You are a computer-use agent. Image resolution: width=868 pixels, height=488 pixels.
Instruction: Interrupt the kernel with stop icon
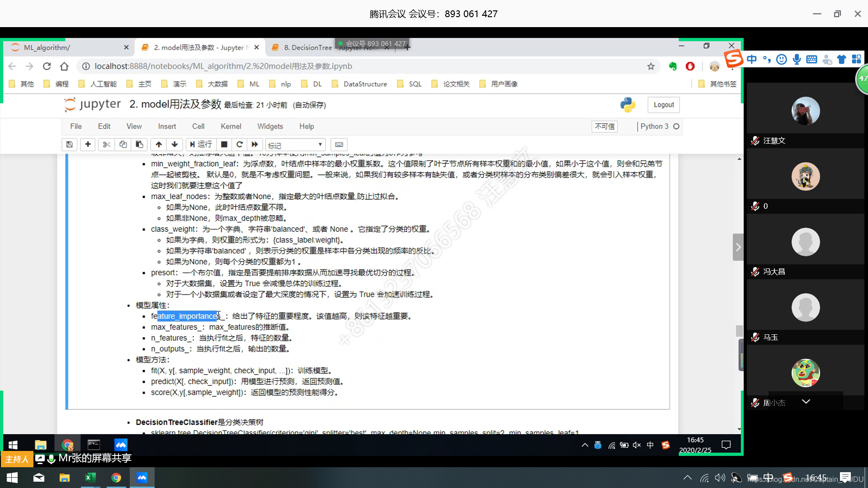[x=224, y=145]
